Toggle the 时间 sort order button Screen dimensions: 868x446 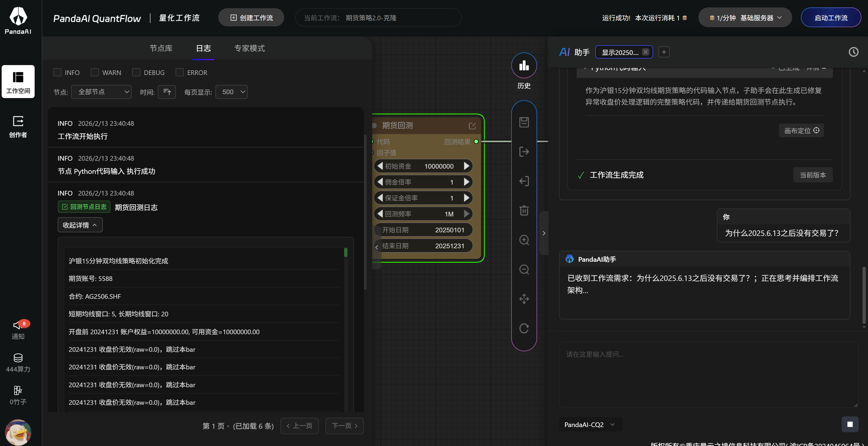(x=167, y=92)
